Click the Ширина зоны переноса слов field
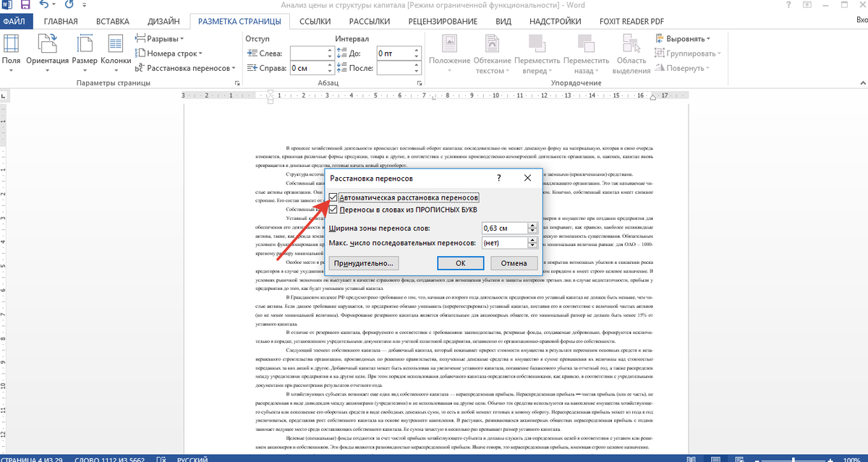Viewport: 868px width, 462px height. pyautogui.click(x=504, y=228)
